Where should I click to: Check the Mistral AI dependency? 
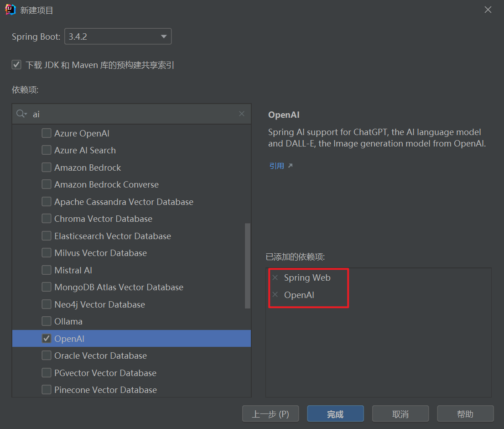point(47,270)
